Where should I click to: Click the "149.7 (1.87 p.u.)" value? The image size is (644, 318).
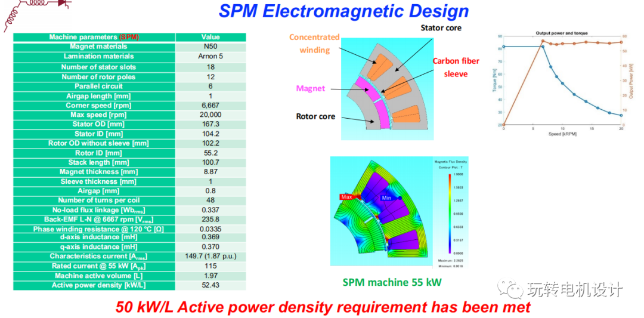click(210, 257)
